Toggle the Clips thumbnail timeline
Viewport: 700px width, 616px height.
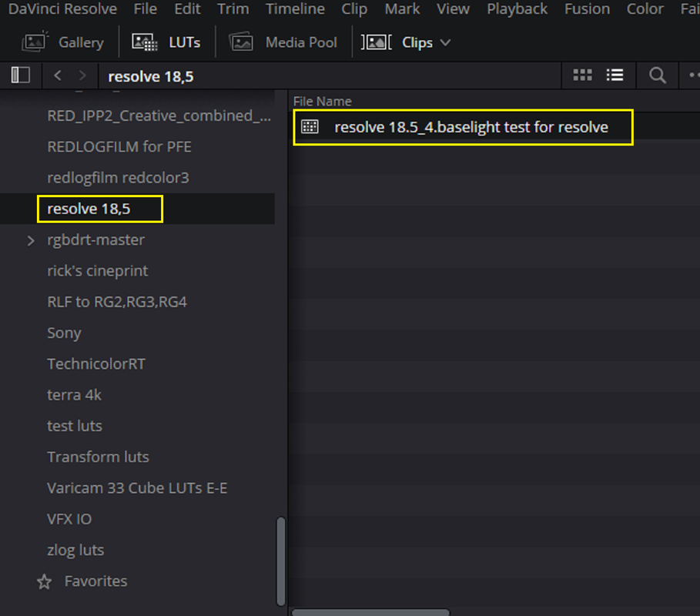tap(397, 42)
